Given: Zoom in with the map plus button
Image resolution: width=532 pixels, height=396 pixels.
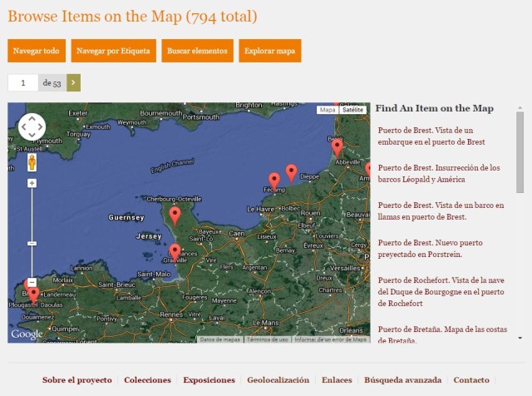Looking at the screenshot, I should point(32,183).
